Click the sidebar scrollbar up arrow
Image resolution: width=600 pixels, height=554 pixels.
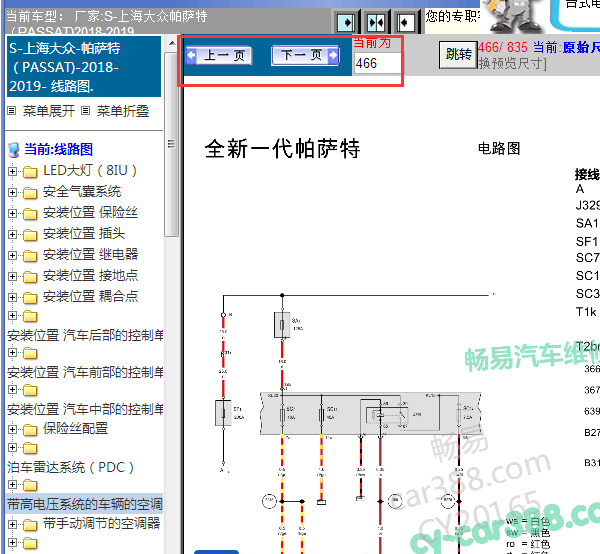(x=172, y=43)
